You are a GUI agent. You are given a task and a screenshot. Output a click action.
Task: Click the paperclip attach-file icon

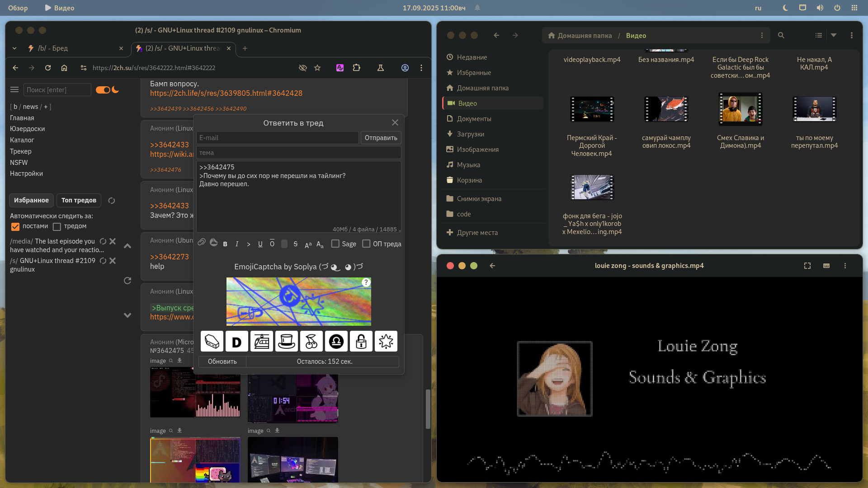click(202, 243)
